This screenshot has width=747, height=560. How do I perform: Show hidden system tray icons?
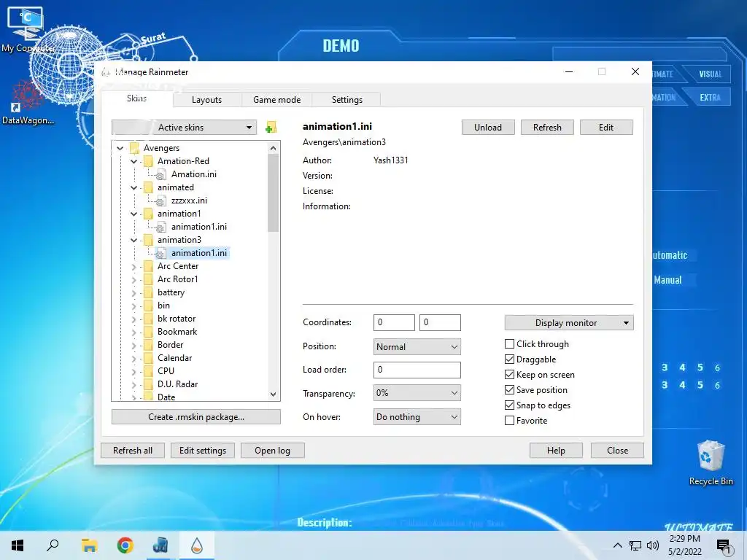[x=617, y=545]
